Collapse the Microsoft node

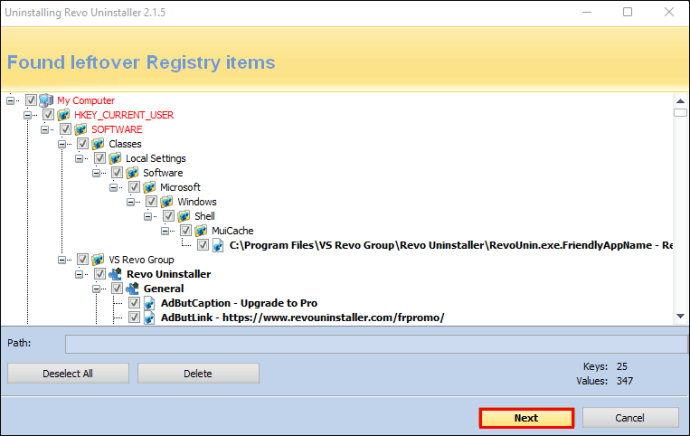tap(113, 188)
